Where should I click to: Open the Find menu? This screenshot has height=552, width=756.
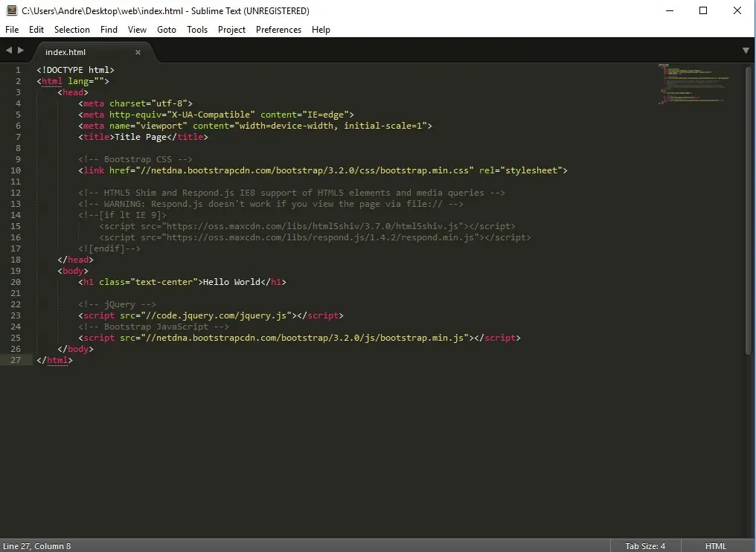(x=109, y=30)
